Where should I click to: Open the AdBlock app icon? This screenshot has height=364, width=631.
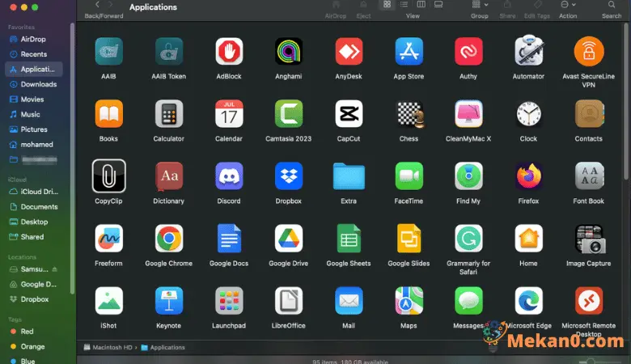[229, 52]
